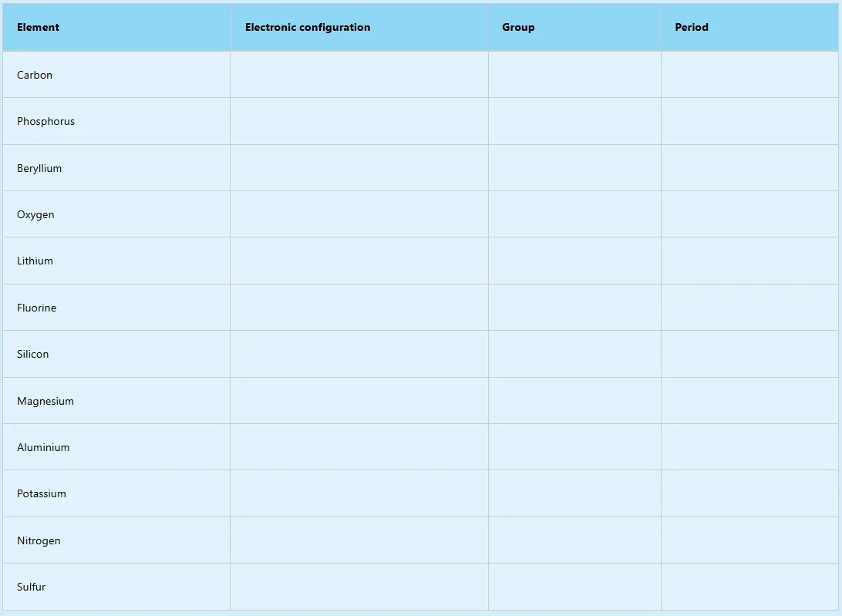Select the Silicon element cell
842x616 pixels.
coord(116,354)
